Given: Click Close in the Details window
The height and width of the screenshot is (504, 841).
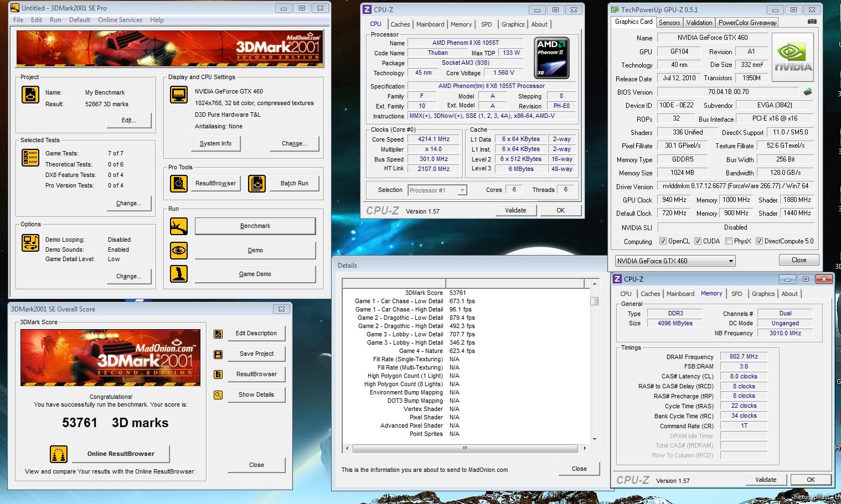Looking at the screenshot, I should click(x=579, y=469).
